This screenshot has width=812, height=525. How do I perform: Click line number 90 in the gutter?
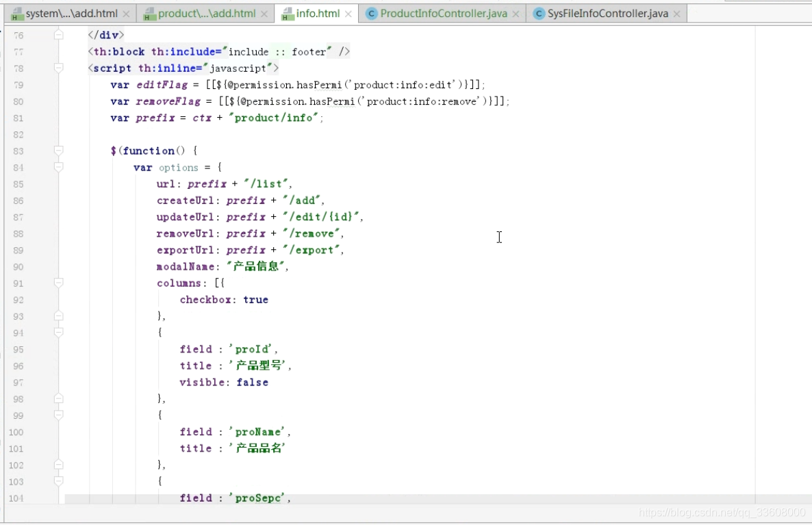18,267
